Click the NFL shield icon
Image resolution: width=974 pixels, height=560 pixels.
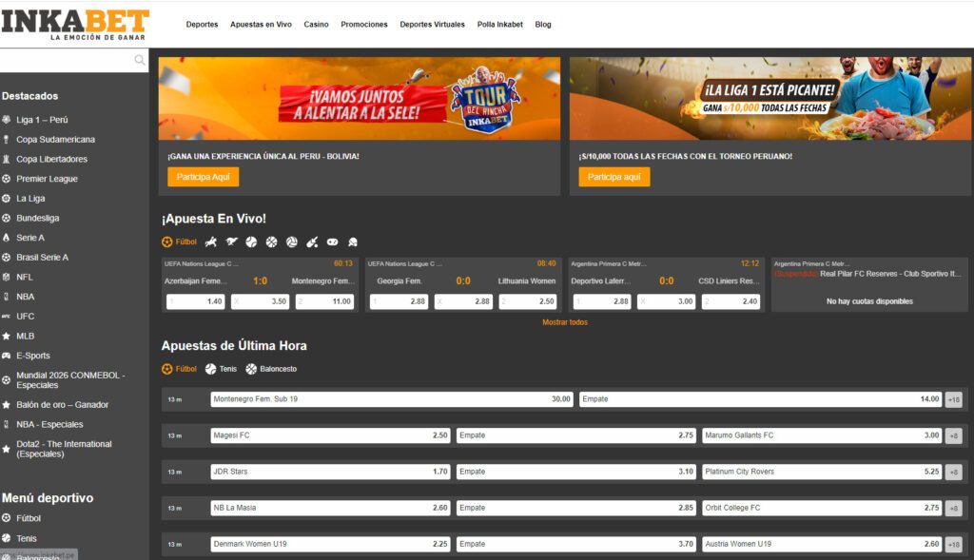[x=7, y=277]
